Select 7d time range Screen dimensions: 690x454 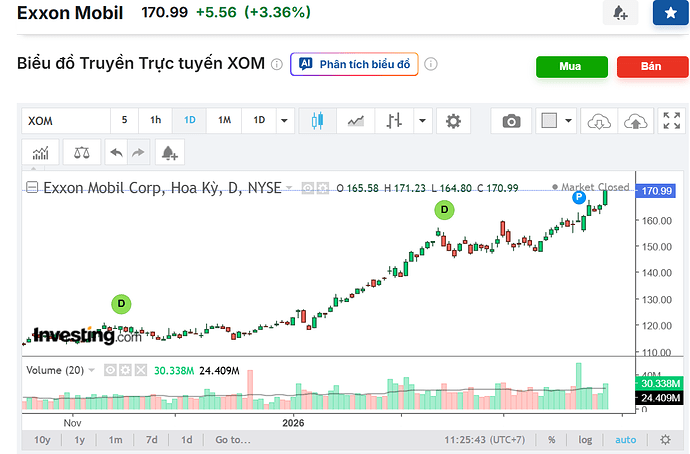tap(152, 440)
